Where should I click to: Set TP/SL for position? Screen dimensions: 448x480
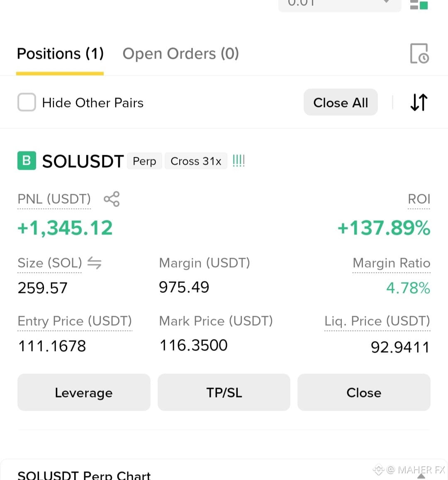pos(224,392)
